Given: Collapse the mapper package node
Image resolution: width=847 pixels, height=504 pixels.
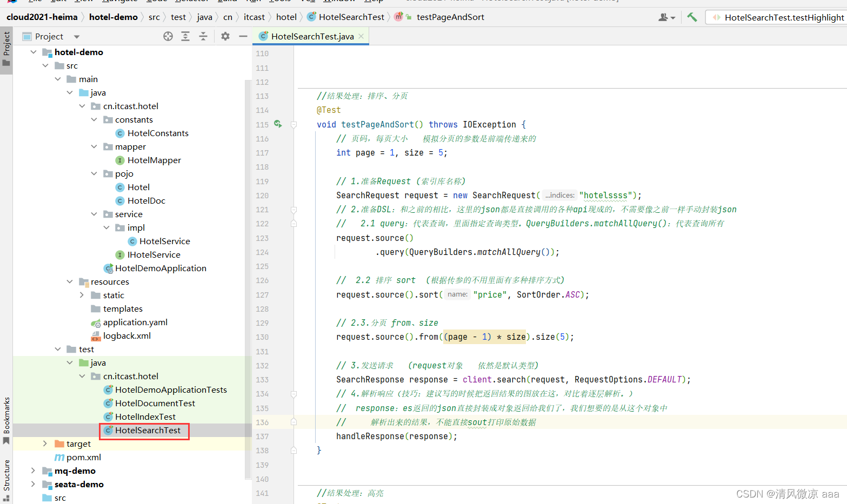Looking at the screenshot, I should point(94,146).
